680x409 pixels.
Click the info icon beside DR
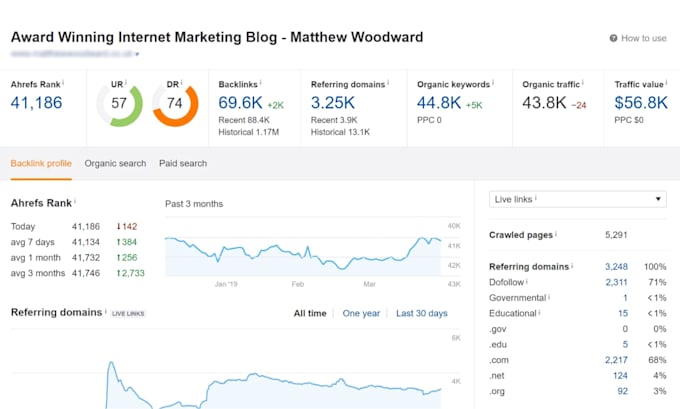pyautogui.click(x=181, y=82)
